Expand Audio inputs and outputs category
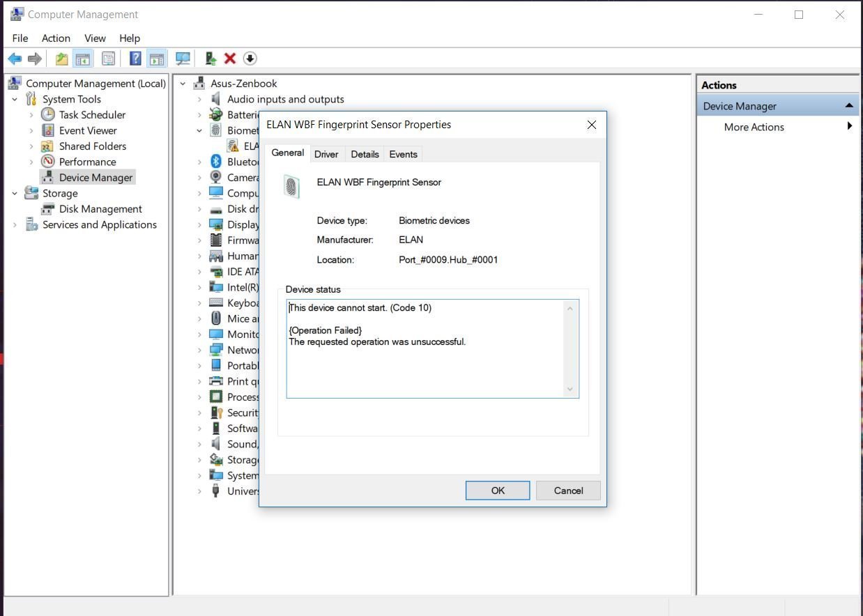Screen dimensions: 863x616 point(199,99)
